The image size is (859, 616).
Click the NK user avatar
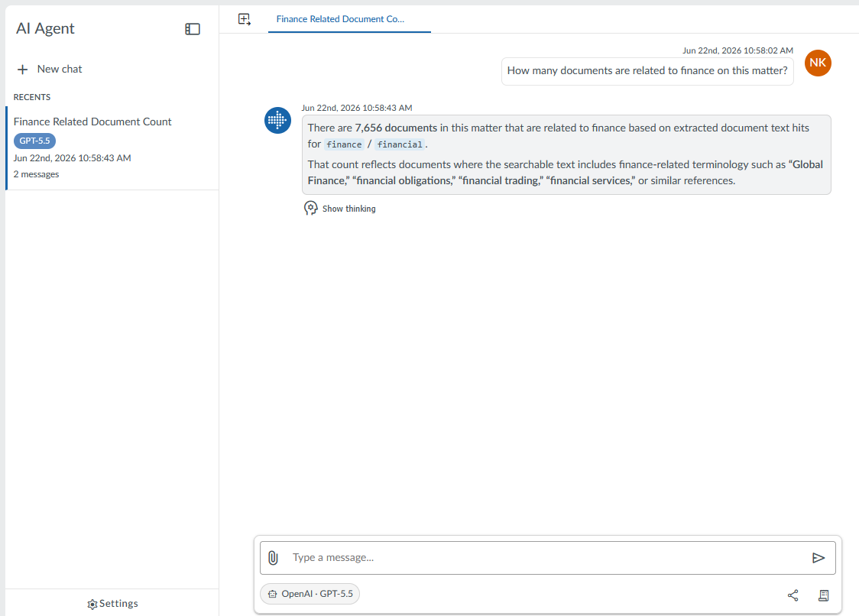(818, 63)
